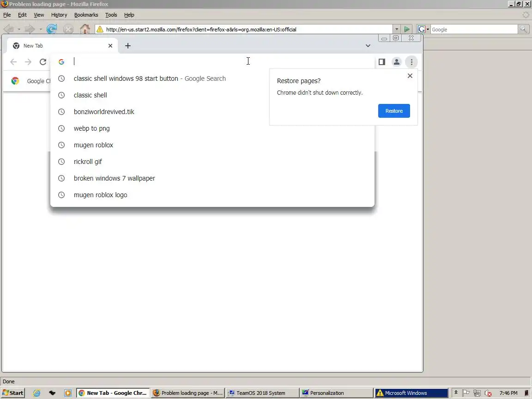This screenshot has height=399, width=532.
Task: Open Chrome three-dot menu
Action: [411, 62]
